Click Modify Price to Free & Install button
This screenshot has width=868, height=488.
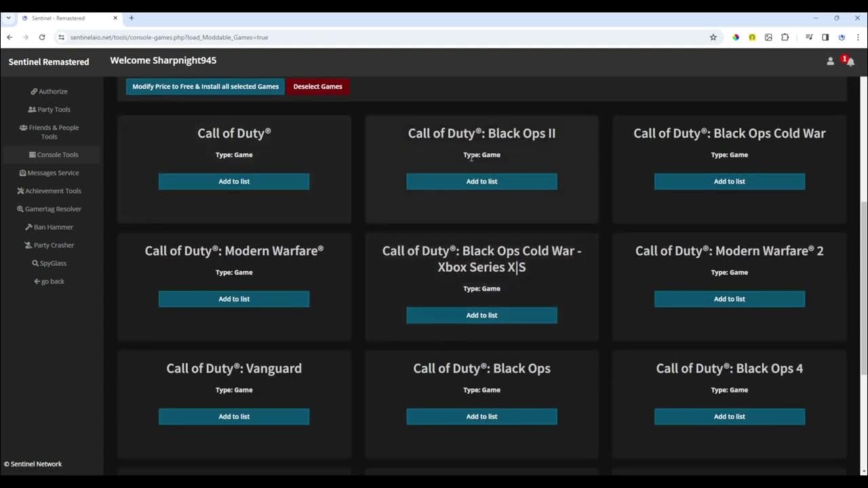(205, 87)
